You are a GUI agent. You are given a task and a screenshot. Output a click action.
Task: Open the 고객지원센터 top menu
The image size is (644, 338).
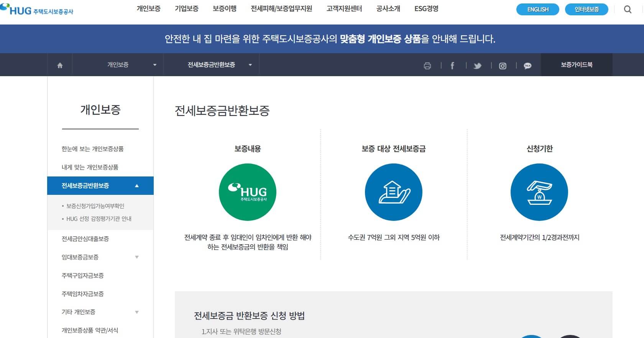click(x=344, y=8)
